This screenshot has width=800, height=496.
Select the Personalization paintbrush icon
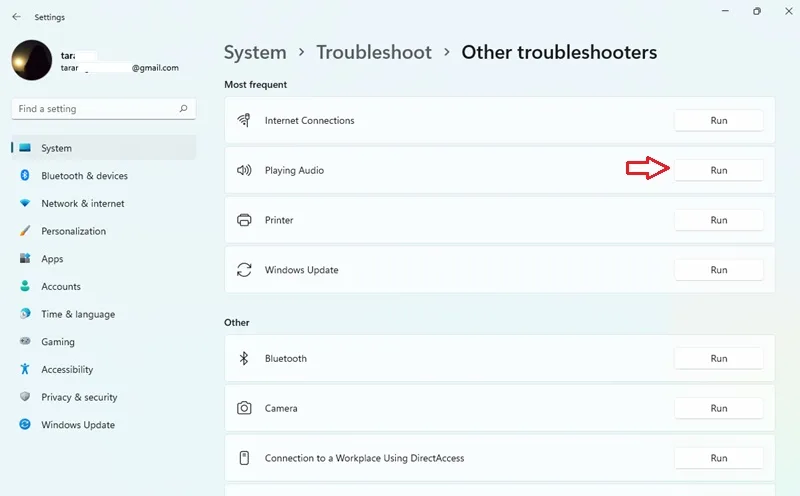click(24, 231)
